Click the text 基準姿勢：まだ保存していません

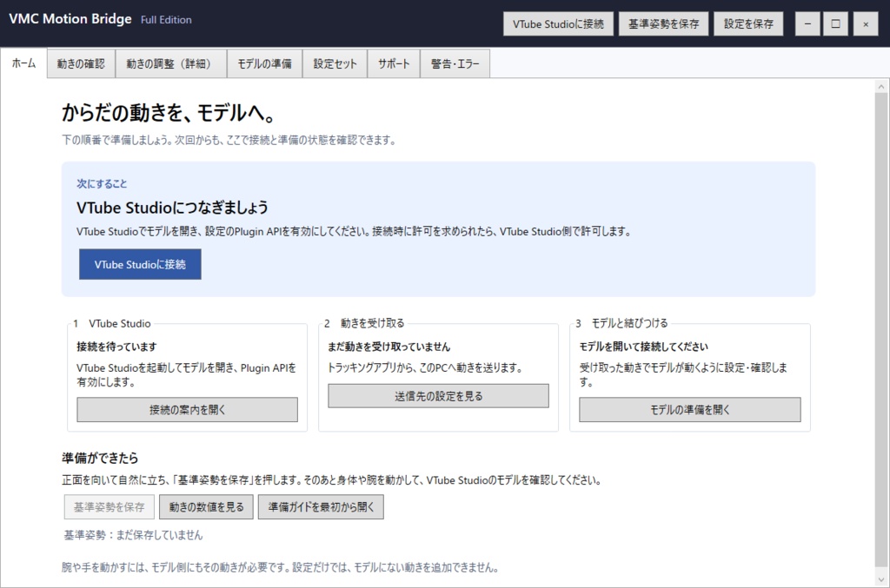[133, 535]
